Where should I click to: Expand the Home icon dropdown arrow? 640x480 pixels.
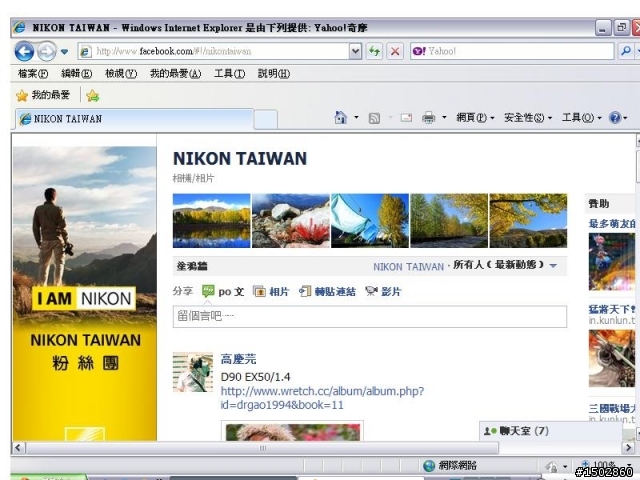356,118
